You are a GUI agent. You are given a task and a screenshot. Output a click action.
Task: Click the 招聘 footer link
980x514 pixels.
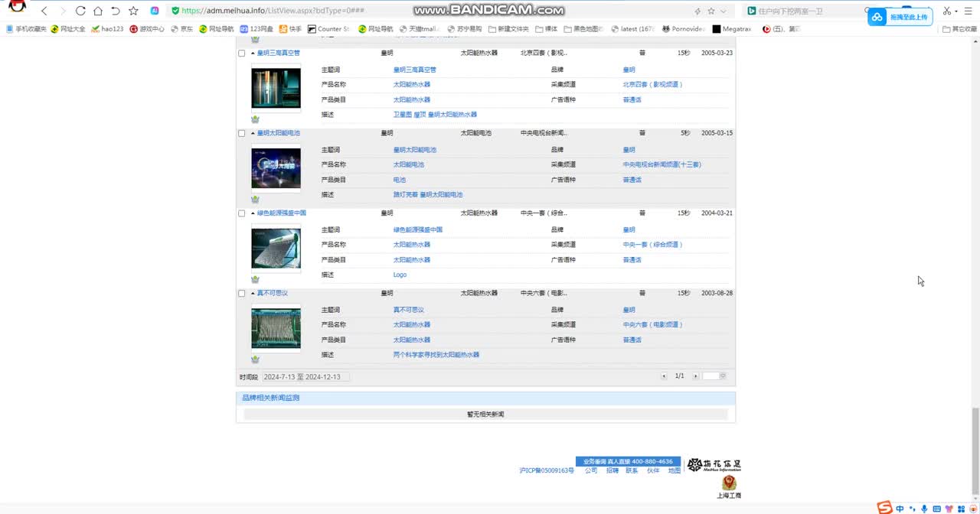[612, 471]
